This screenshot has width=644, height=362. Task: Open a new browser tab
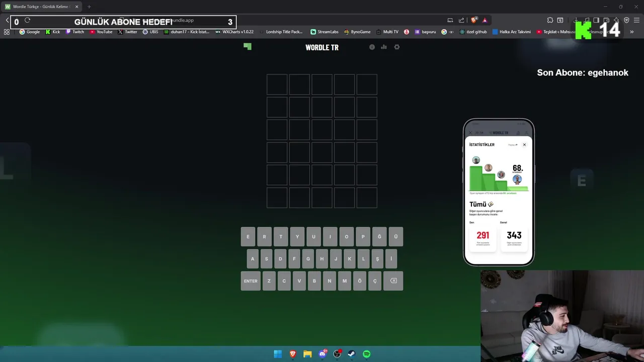tap(89, 7)
